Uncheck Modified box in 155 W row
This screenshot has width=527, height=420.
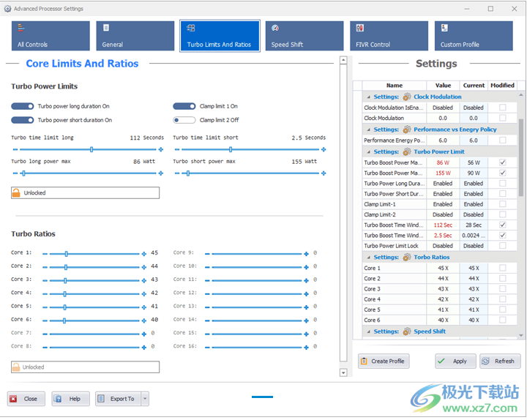pyautogui.click(x=502, y=173)
